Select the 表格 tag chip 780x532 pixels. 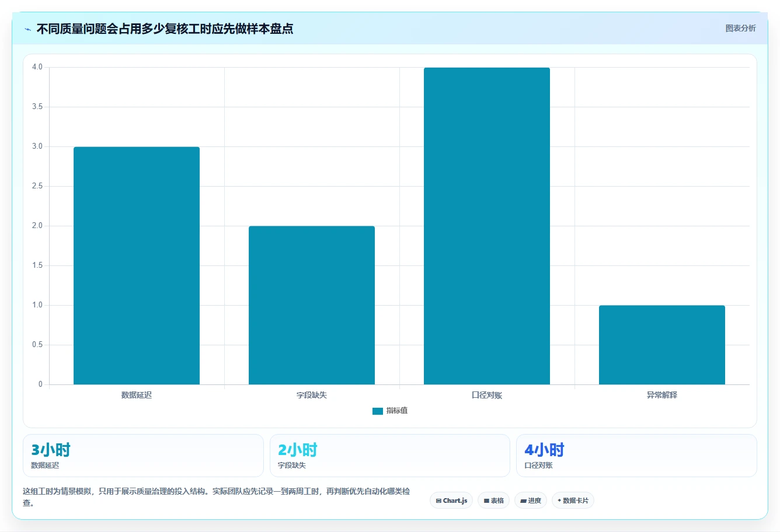(x=493, y=501)
